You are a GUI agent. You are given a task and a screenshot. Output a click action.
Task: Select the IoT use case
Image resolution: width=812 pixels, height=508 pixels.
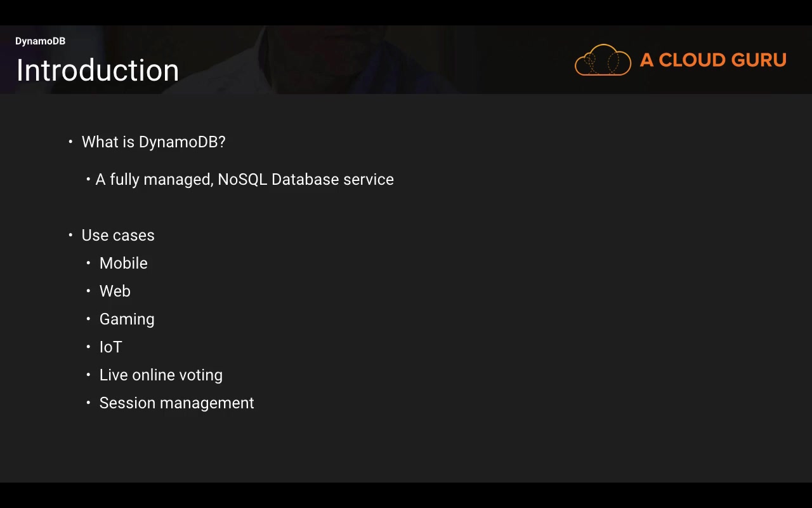(111, 347)
